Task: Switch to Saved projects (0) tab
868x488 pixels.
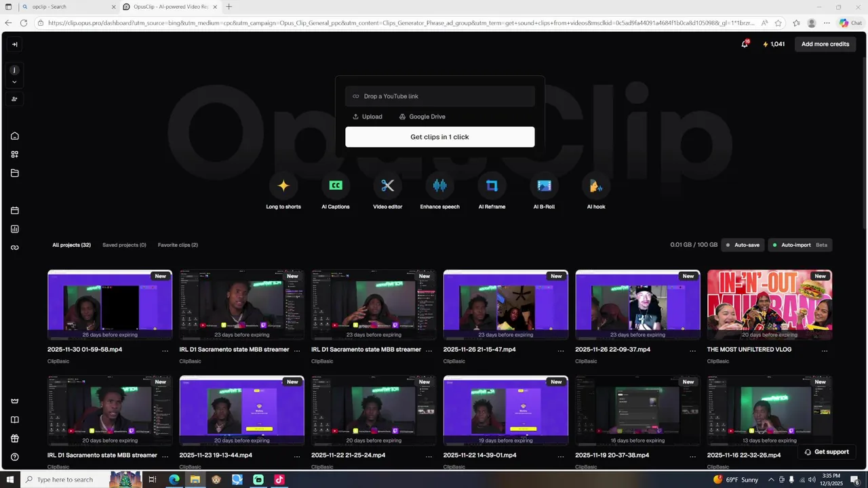Action: point(124,245)
